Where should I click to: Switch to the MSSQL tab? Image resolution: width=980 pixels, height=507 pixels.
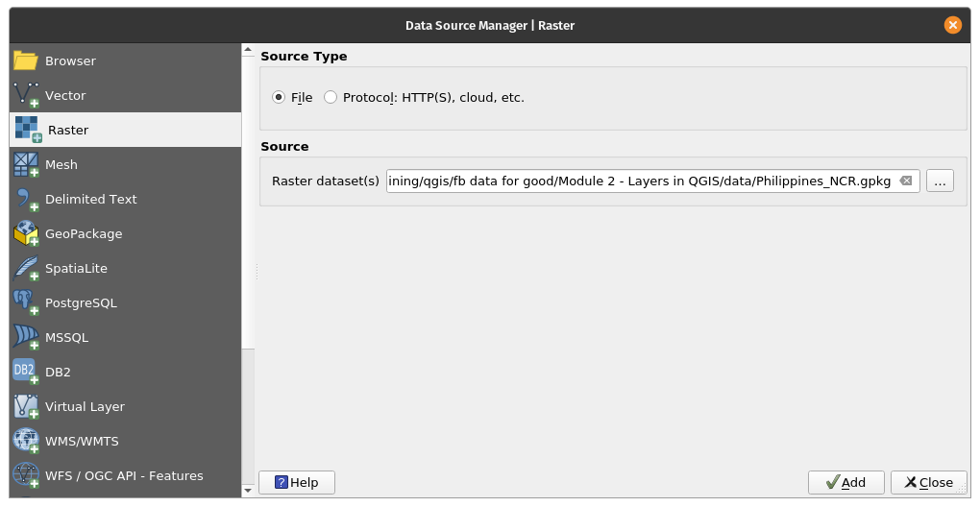[x=66, y=337]
